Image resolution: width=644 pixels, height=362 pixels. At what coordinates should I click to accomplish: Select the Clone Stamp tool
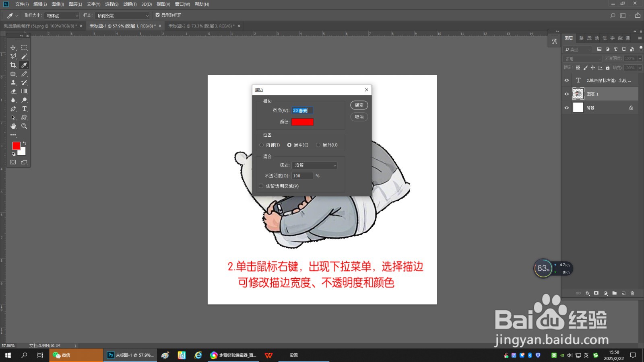tap(13, 82)
